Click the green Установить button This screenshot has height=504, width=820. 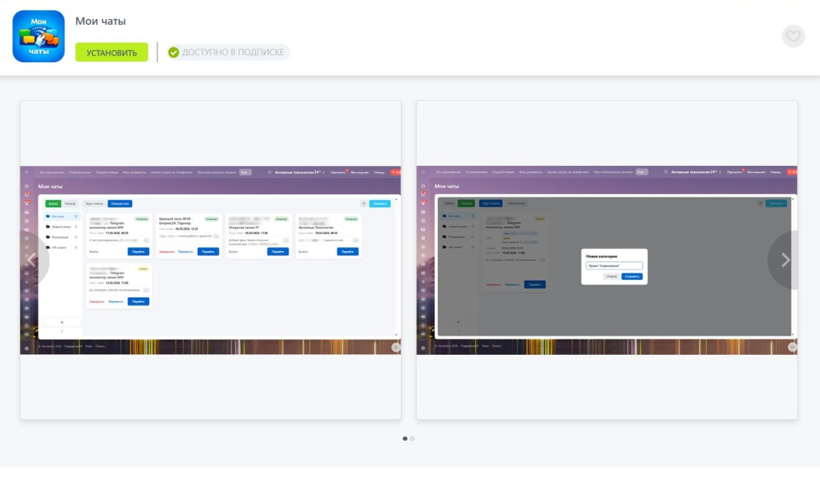(111, 53)
